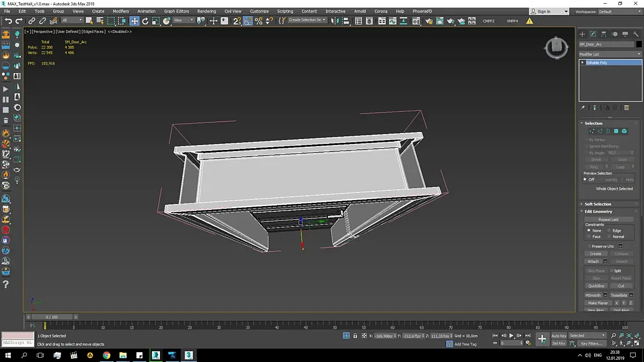Click the object color swatch beside SM_Door_Arc

pyautogui.click(x=639, y=44)
